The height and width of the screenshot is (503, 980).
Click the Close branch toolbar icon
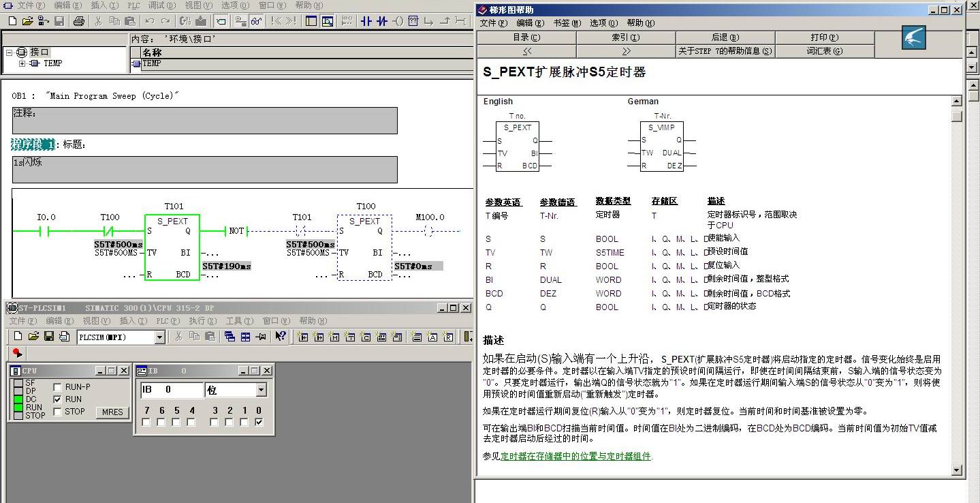pos(445,21)
